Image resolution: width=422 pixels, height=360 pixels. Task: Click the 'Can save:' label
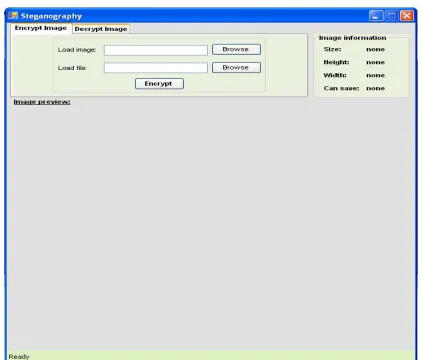pyautogui.click(x=341, y=88)
